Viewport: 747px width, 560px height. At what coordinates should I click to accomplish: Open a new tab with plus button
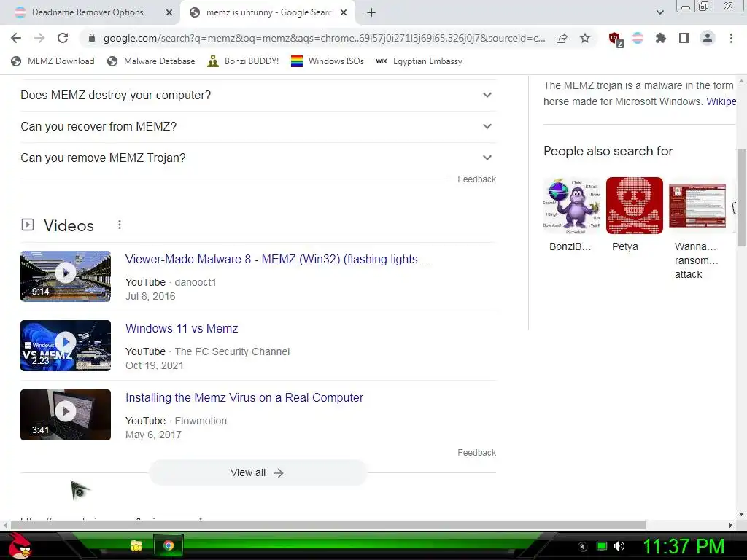click(x=371, y=12)
